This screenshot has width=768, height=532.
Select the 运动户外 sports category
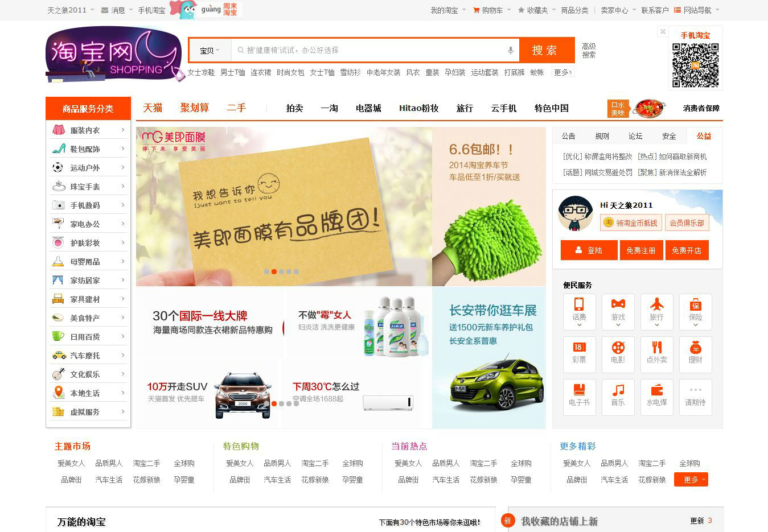88,168
